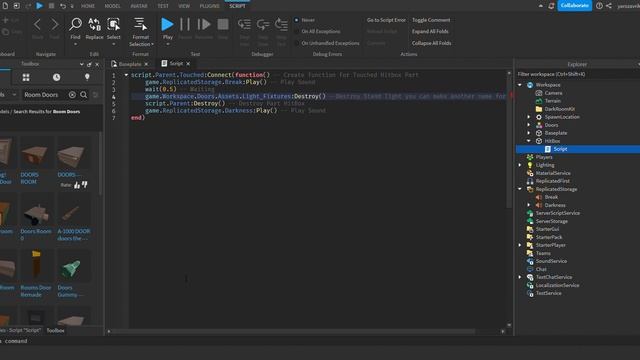Collapse the Hitbox node

(529, 141)
